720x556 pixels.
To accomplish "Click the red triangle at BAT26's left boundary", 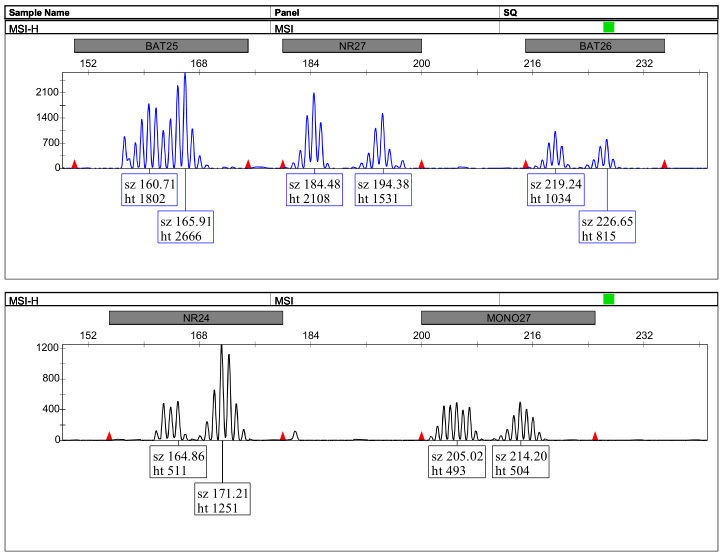I will coord(526,163).
